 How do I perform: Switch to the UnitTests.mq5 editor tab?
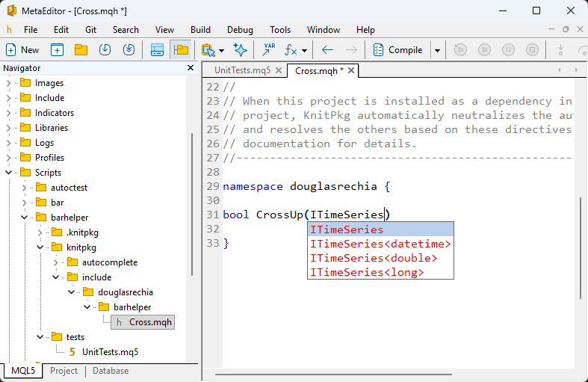[x=242, y=71]
